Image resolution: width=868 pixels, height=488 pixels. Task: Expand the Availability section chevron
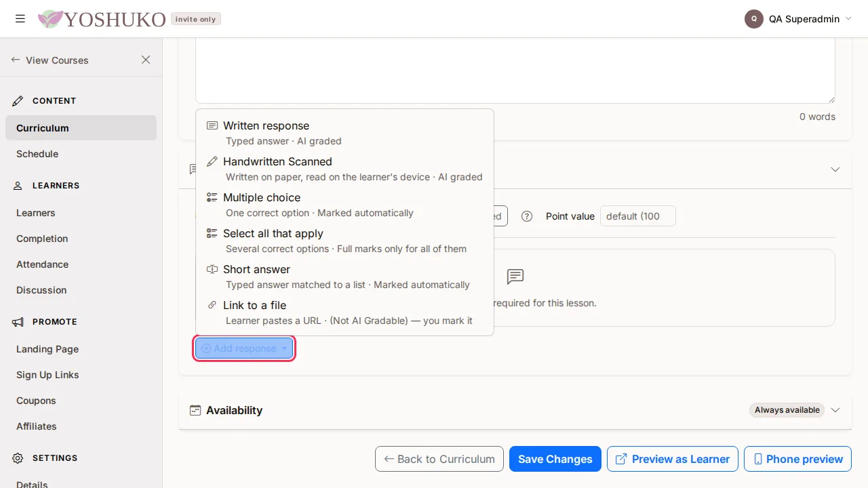[835, 410]
